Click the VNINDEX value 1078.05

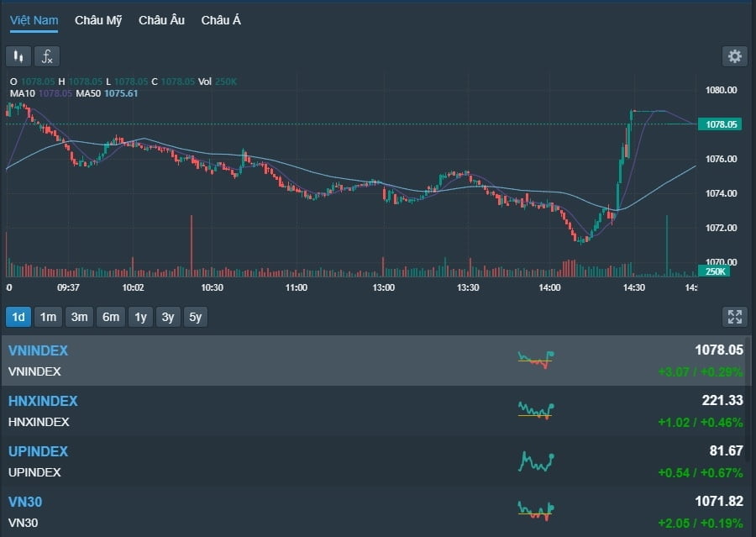(x=719, y=350)
